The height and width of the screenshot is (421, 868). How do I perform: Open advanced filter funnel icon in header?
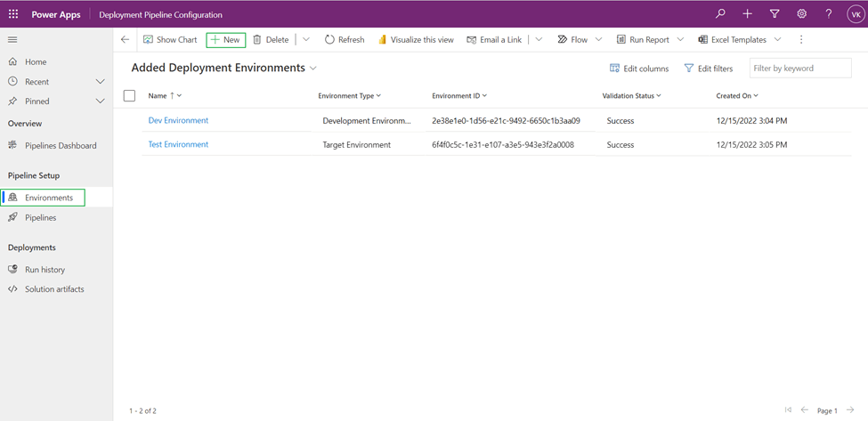tap(775, 14)
